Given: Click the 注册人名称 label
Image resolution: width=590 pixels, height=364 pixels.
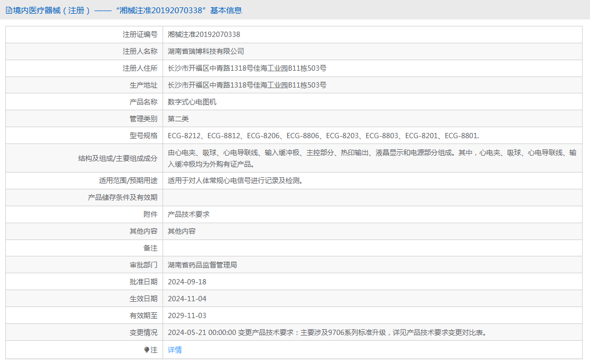Looking at the screenshot, I should click(x=140, y=52).
